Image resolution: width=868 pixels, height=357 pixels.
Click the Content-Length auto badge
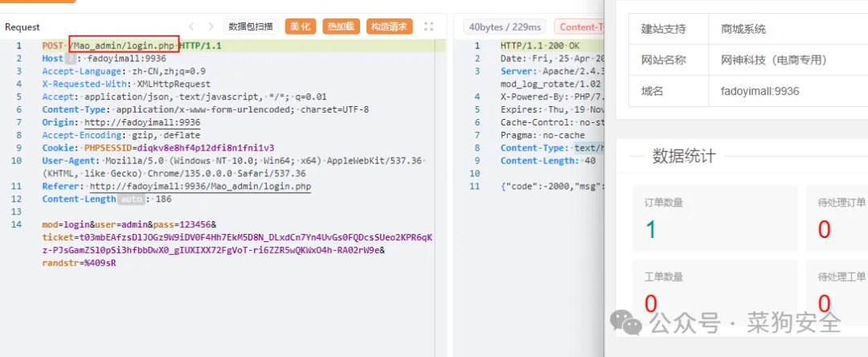131,199
